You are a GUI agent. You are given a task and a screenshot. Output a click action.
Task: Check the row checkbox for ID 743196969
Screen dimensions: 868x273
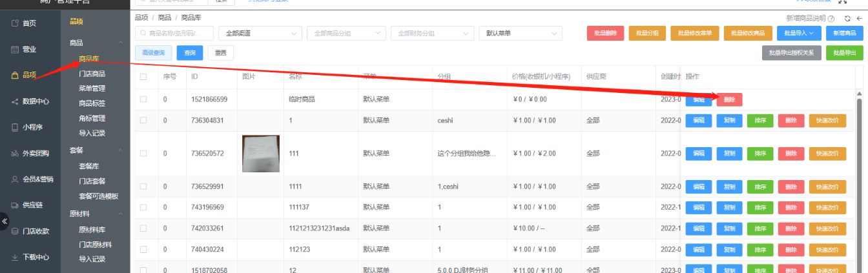pyautogui.click(x=143, y=207)
